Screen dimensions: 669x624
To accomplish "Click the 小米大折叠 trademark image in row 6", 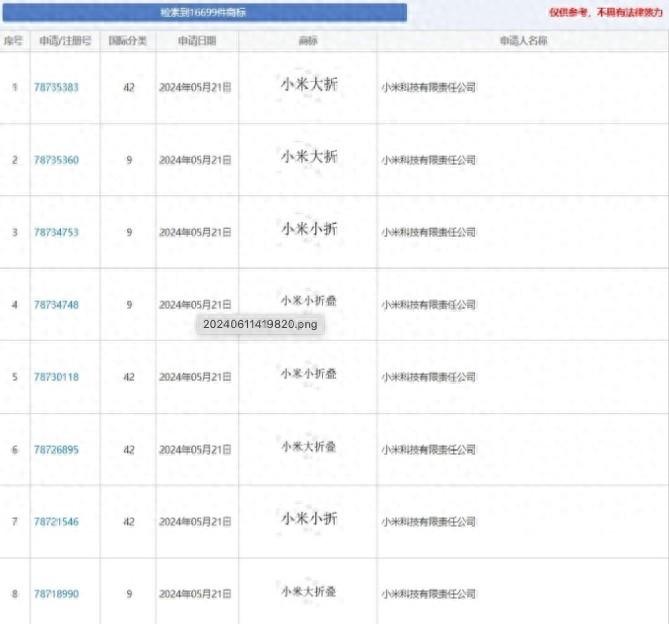I will [x=308, y=447].
